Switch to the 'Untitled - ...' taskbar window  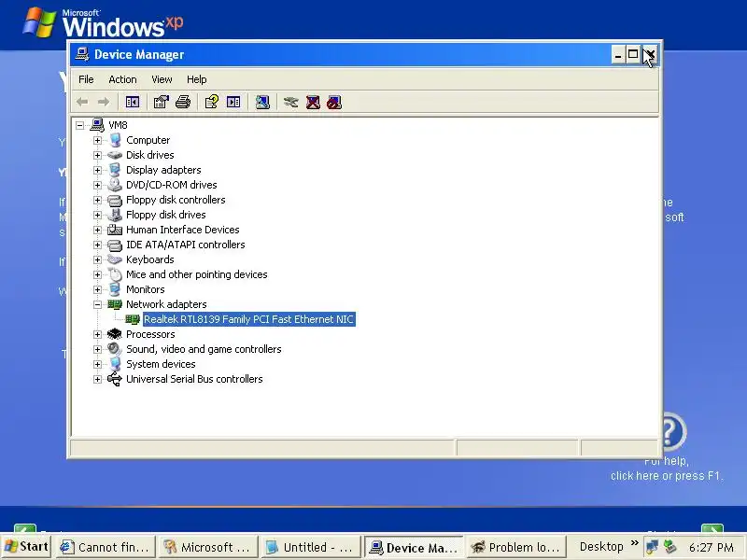pos(311,547)
